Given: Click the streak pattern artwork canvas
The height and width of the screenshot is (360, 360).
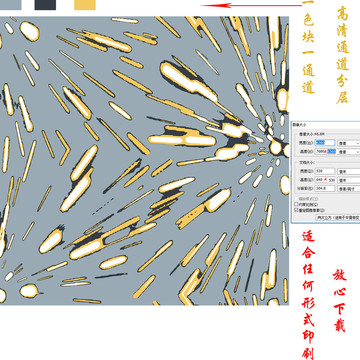Looking at the screenshot, I should click(x=144, y=160).
